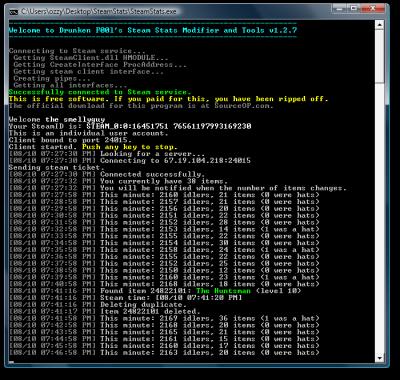Click the 07:27:58 PM log line
The height and width of the screenshot is (380, 400).
click(x=164, y=195)
